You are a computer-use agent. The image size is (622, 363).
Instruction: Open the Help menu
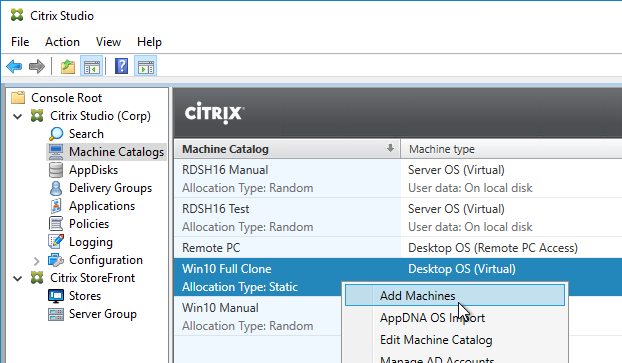coord(149,42)
